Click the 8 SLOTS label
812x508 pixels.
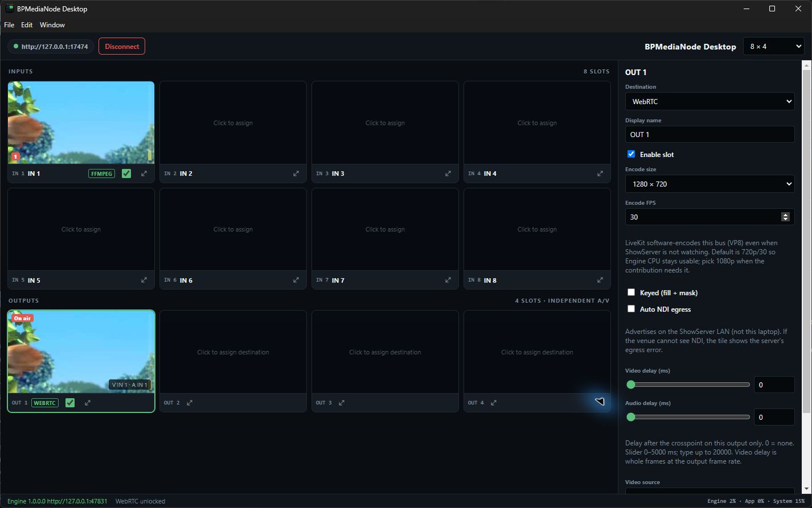[x=596, y=72]
